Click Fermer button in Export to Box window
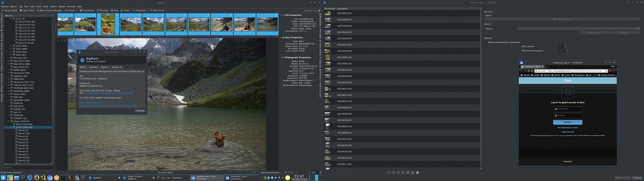Viewport: 644px width, 181px height. [x=637, y=178]
